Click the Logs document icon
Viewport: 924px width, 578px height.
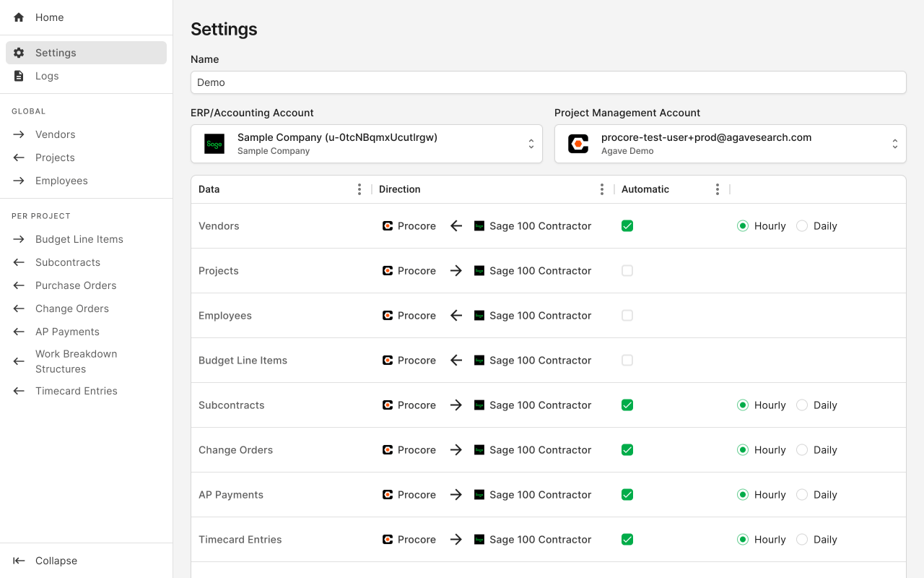19,76
